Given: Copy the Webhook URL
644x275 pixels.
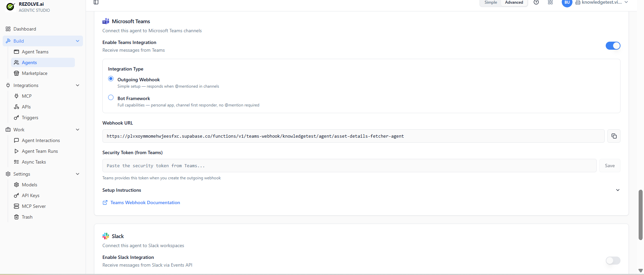Looking at the screenshot, I should [x=614, y=136].
